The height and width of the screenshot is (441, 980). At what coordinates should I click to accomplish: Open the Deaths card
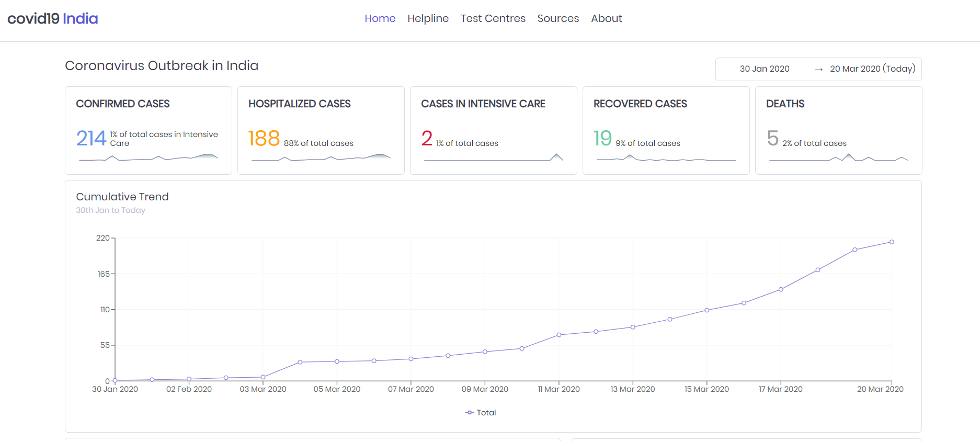click(839, 130)
